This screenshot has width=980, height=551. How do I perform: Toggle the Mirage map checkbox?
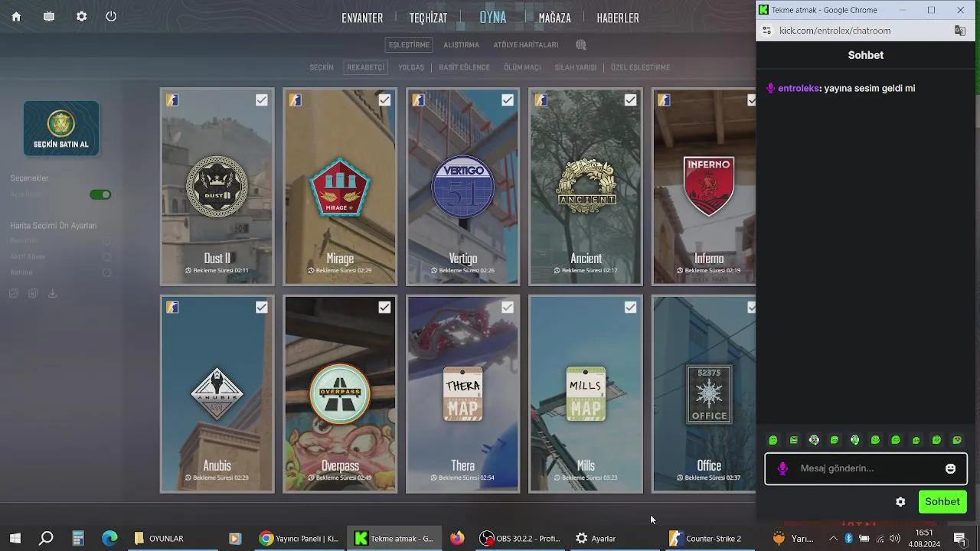coord(384,100)
